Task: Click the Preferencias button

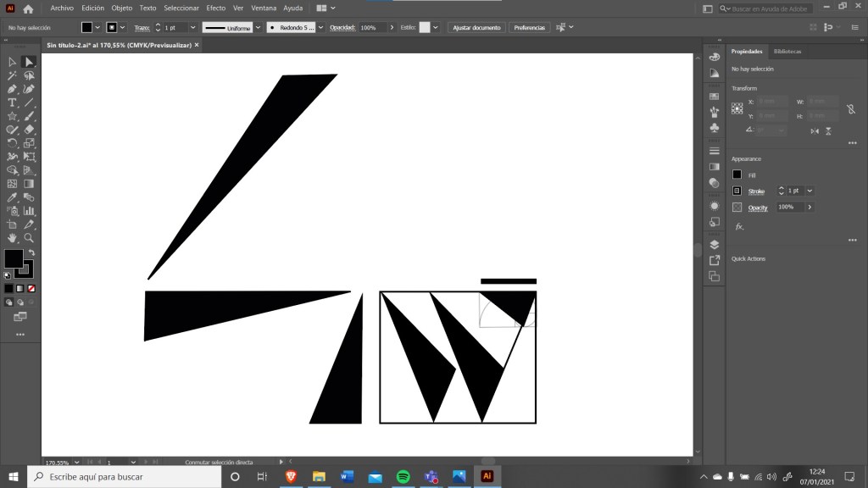Action: pyautogui.click(x=529, y=27)
